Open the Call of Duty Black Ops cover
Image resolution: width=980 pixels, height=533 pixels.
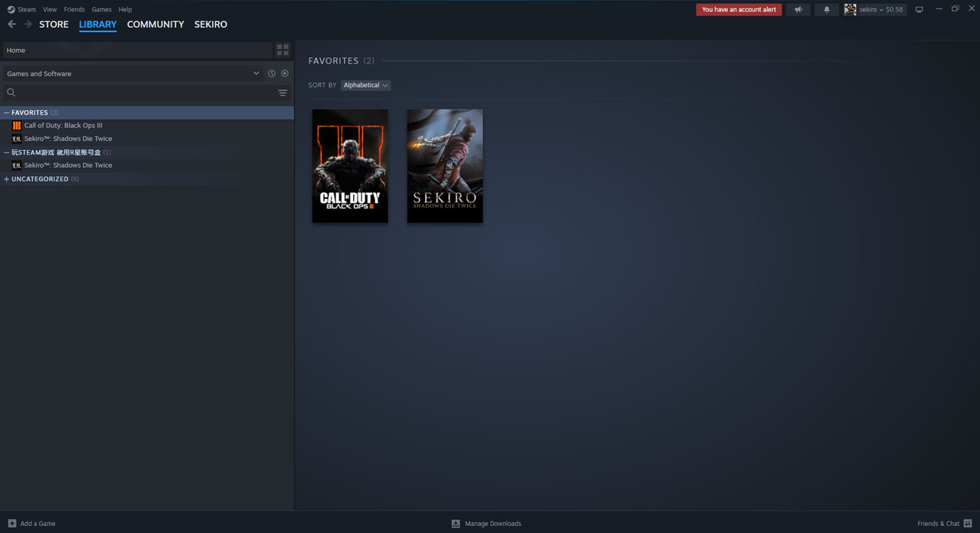350,166
